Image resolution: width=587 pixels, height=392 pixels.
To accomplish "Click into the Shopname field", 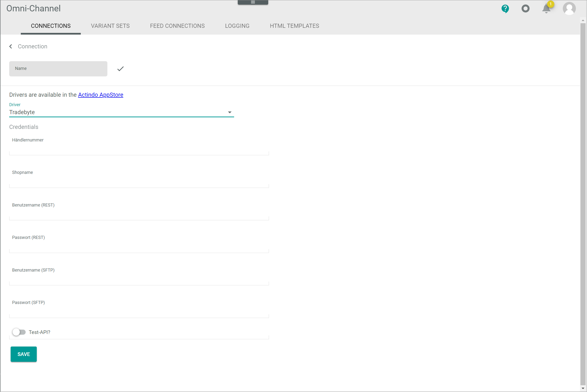I will [x=139, y=178].
